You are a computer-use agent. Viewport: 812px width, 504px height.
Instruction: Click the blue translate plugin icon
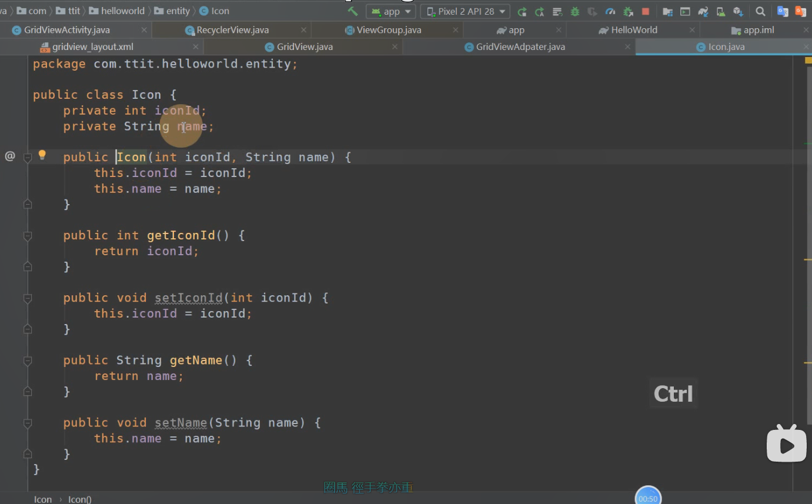pyautogui.click(x=783, y=11)
